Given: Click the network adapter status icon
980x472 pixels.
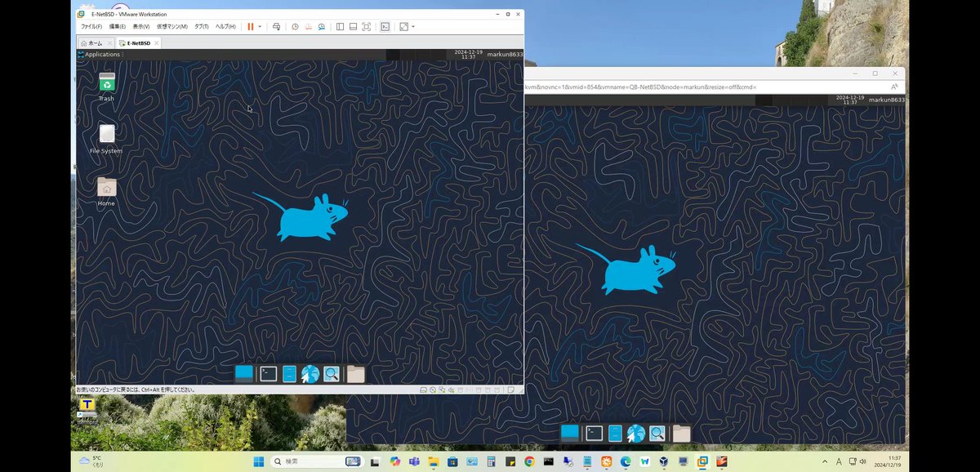Looking at the screenshot, I should click(442, 390).
